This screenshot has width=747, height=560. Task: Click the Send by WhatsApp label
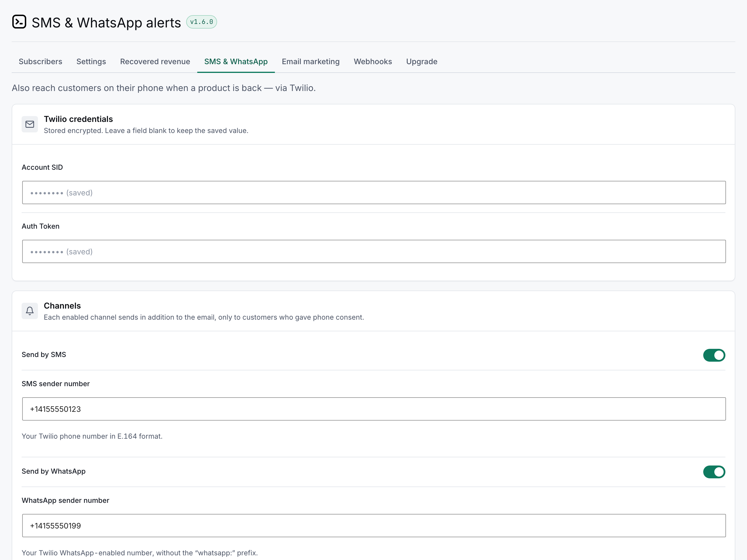[x=54, y=471]
